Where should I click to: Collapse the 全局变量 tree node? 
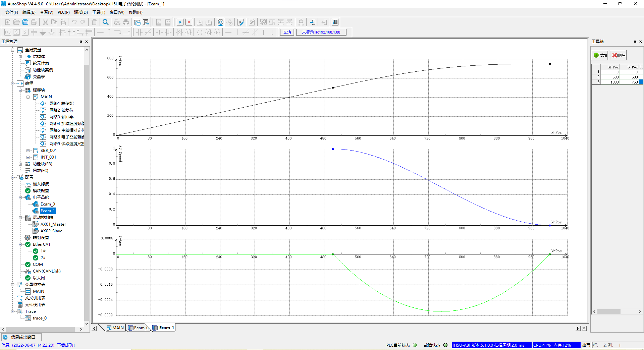coord(13,50)
